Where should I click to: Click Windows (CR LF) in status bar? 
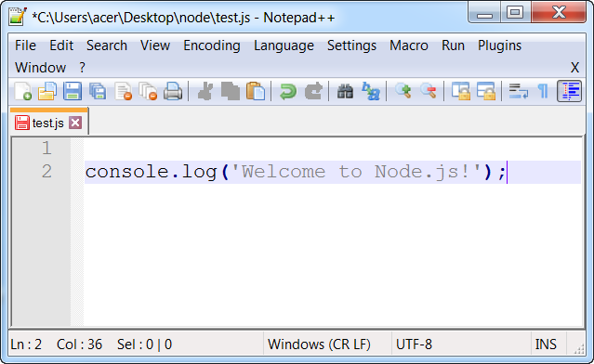coord(319,344)
